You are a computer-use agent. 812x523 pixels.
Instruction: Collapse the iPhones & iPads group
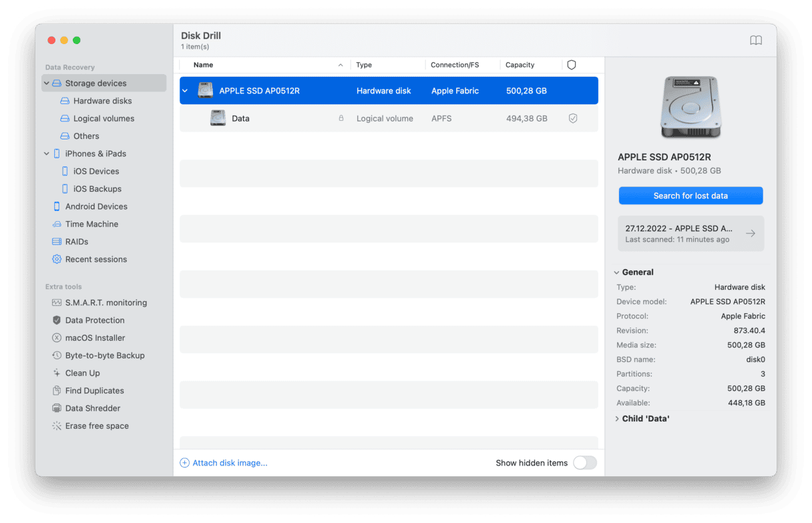click(47, 154)
